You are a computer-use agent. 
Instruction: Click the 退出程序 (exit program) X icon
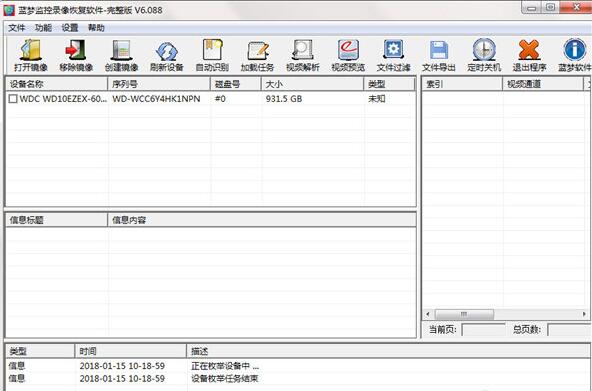[x=529, y=50]
